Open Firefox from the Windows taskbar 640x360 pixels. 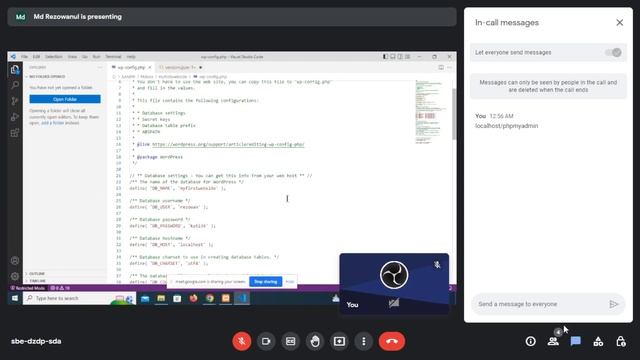(193, 298)
